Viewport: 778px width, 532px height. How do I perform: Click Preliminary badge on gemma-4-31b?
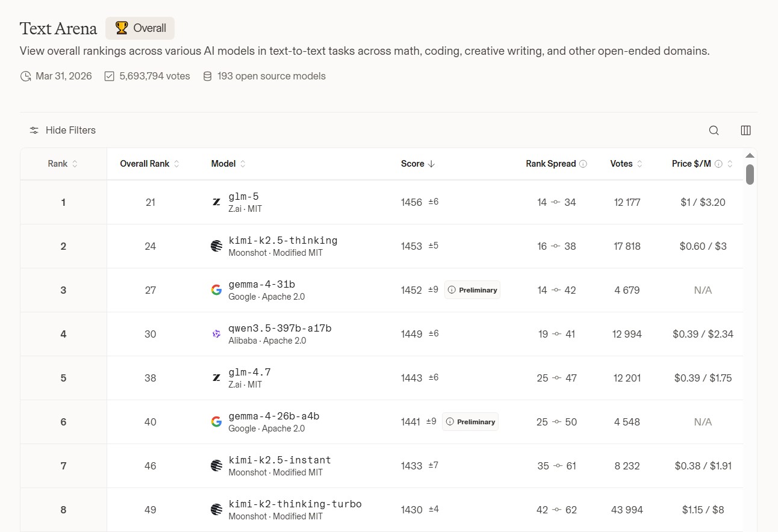[x=472, y=290]
